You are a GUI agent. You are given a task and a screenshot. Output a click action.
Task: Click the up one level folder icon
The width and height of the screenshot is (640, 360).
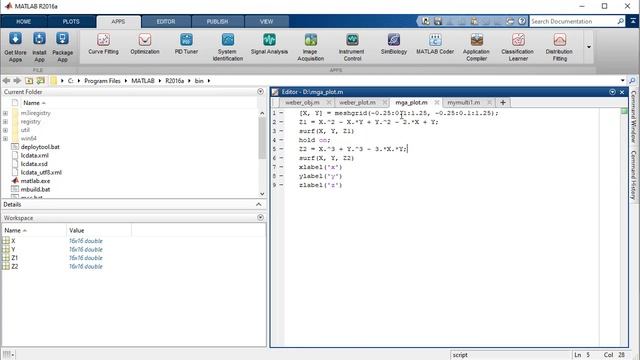tap(29, 80)
